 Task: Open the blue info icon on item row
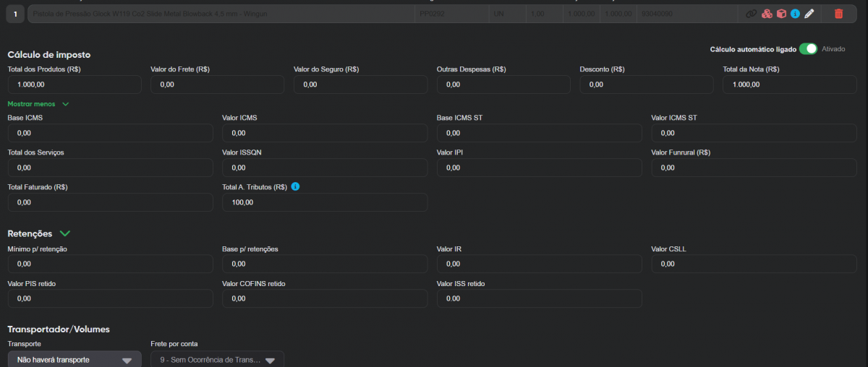795,14
